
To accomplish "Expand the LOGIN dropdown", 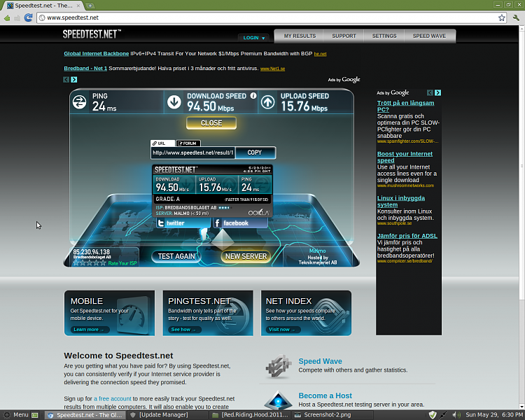I will click(254, 38).
